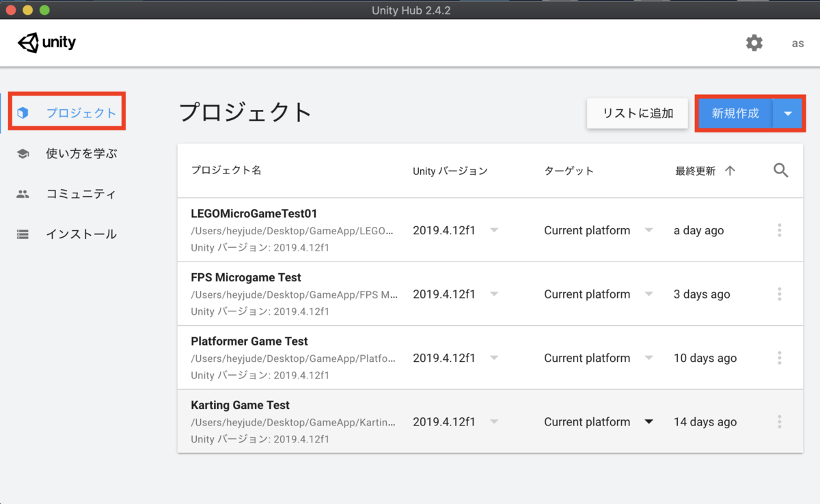Toggle sort arrow next to 最終更新
The height and width of the screenshot is (504, 820).
tap(730, 171)
